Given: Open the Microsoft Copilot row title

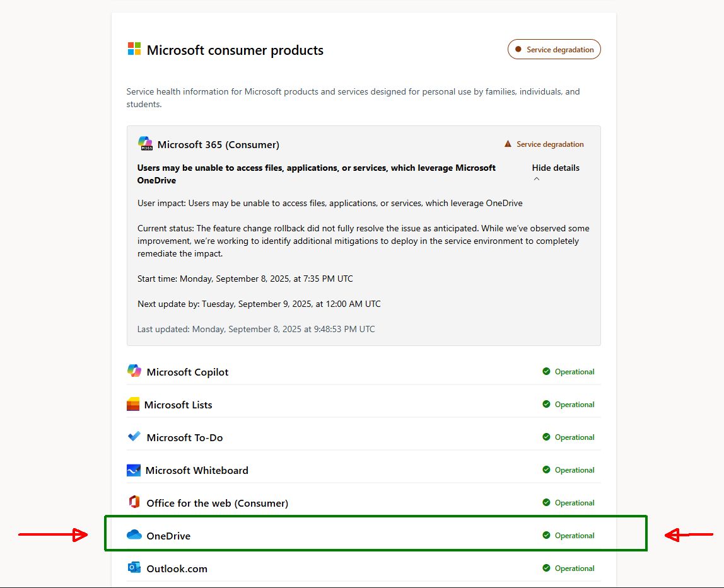Looking at the screenshot, I should pyautogui.click(x=187, y=372).
